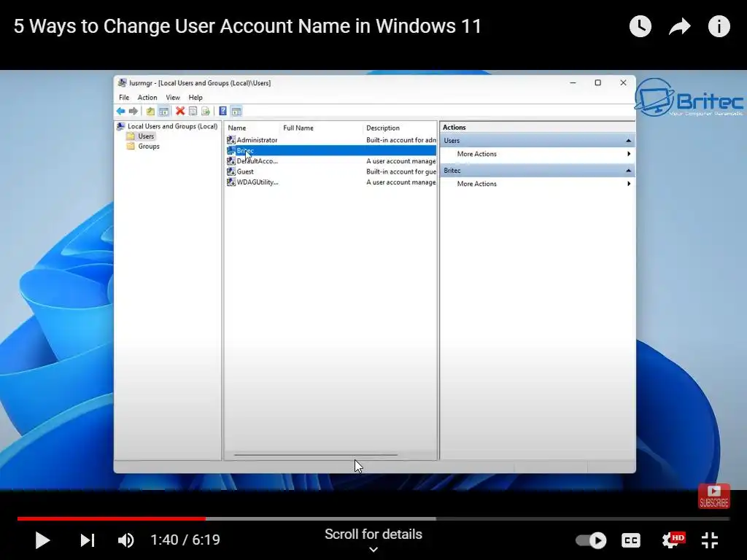Select Users in the console tree
Screen dimensions: 747x560
click(x=146, y=136)
